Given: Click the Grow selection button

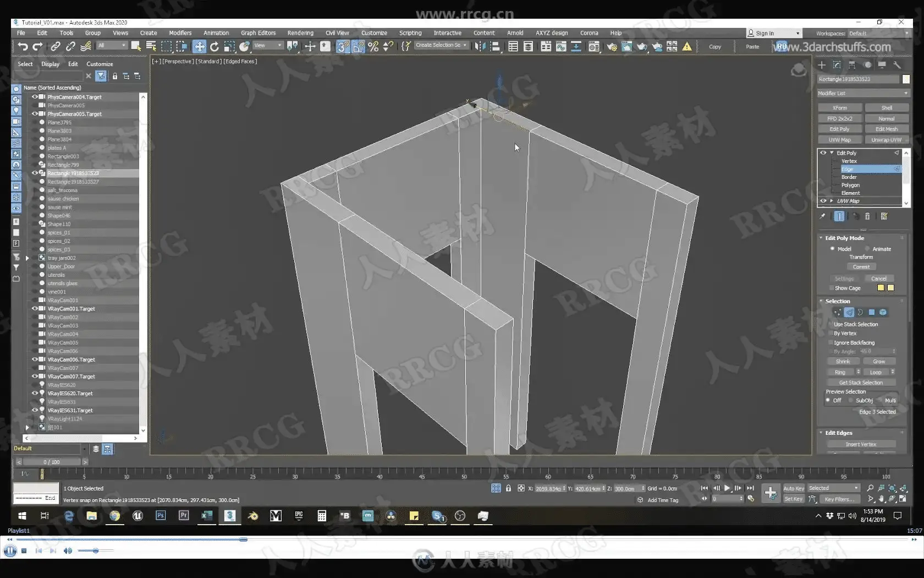Looking at the screenshot, I should [879, 362].
